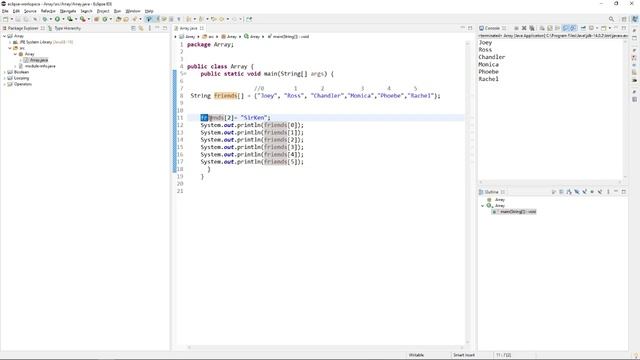Minimize the Package Explorer view
The height and width of the screenshot is (360, 640).
tap(157, 28)
